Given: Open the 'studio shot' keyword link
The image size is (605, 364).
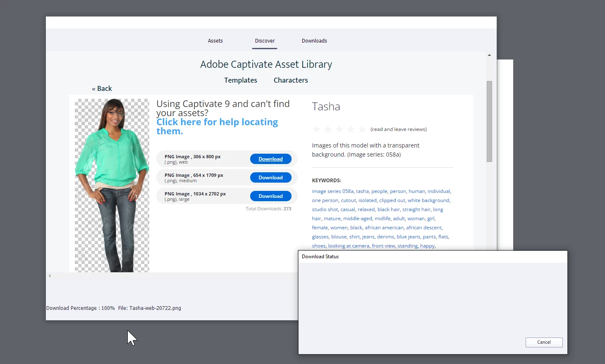Looking at the screenshot, I should click(x=325, y=209).
